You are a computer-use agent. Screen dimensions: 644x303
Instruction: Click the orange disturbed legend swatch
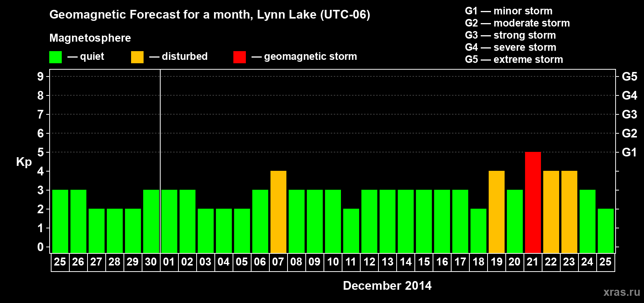137,57
